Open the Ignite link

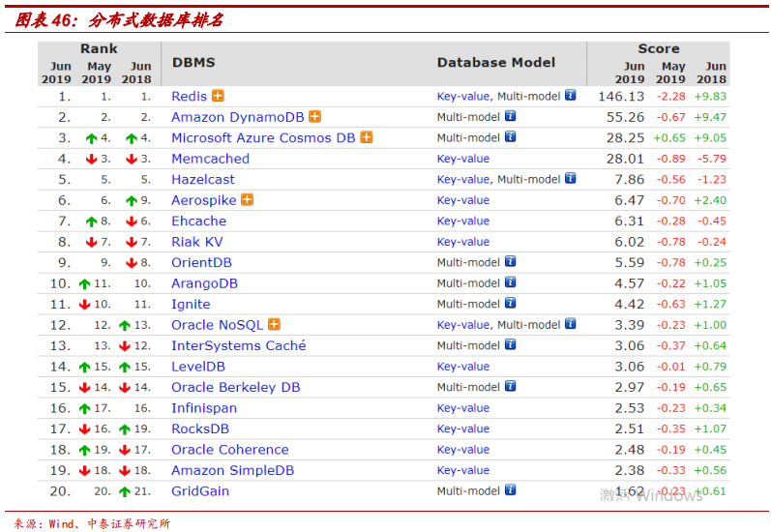pos(191,304)
